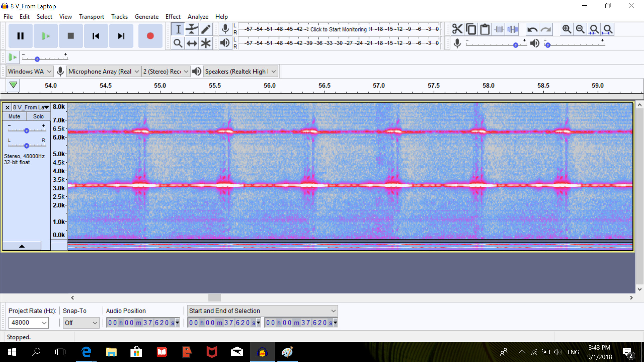The width and height of the screenshot is (644, 362).
Task: Open the Edit menu
Action: point(24,16)
